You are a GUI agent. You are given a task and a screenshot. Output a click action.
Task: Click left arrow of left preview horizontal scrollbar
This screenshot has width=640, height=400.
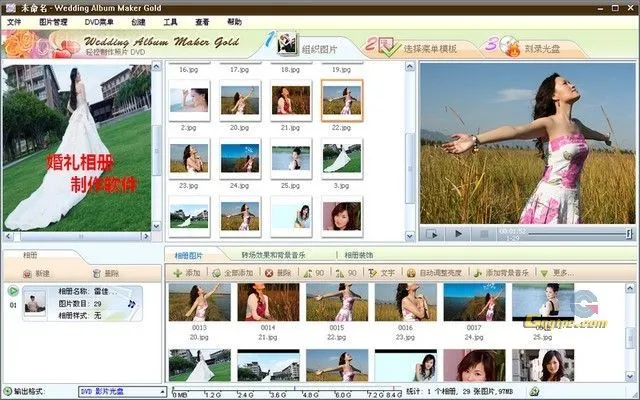[9, 236]
